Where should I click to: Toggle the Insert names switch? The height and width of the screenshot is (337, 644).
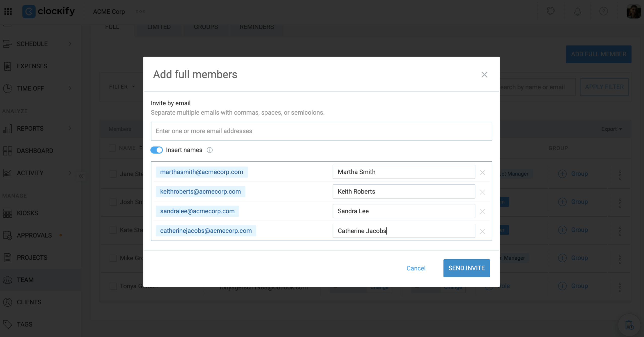pyautogui.click(x=156, y=150)
